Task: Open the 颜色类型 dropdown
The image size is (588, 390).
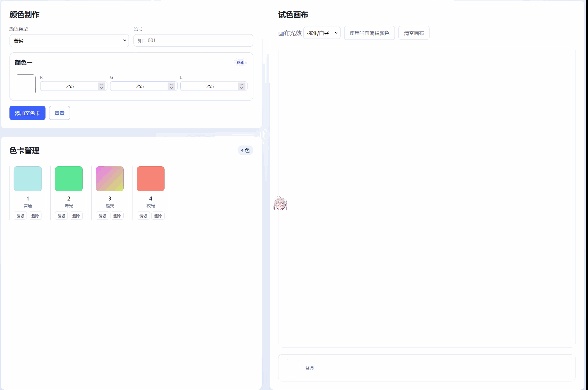Action: pyautogui.click(x=69, y=41)
